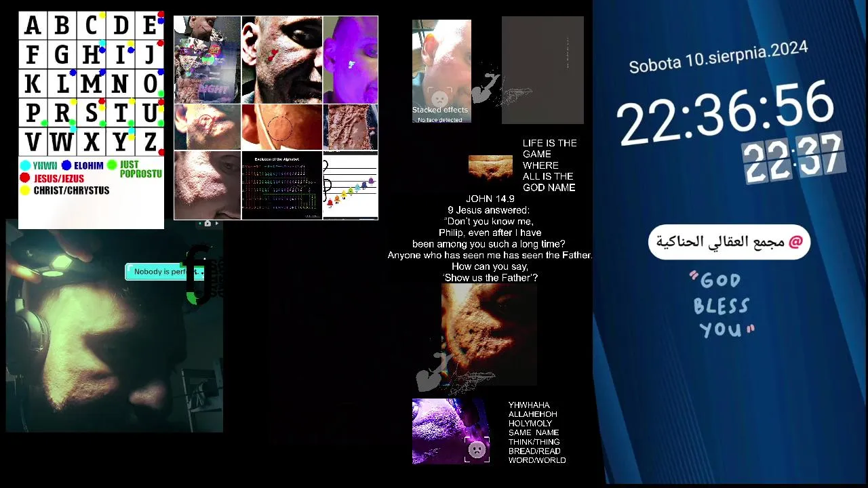This screenshot has width=868, height=488.
Task: Click the yellow CHRIST/CHRYSTUS legend dot
Action: point(25,190)
